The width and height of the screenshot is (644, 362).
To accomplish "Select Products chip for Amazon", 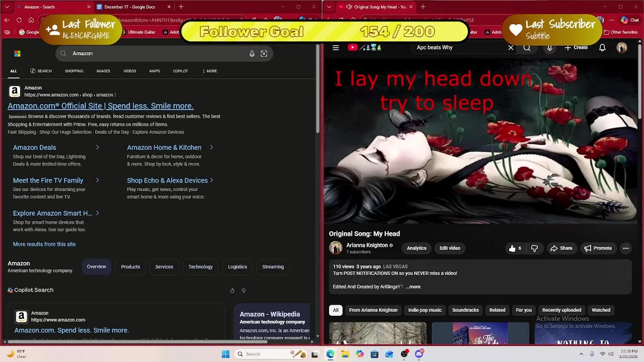I will tap(130, 267).
